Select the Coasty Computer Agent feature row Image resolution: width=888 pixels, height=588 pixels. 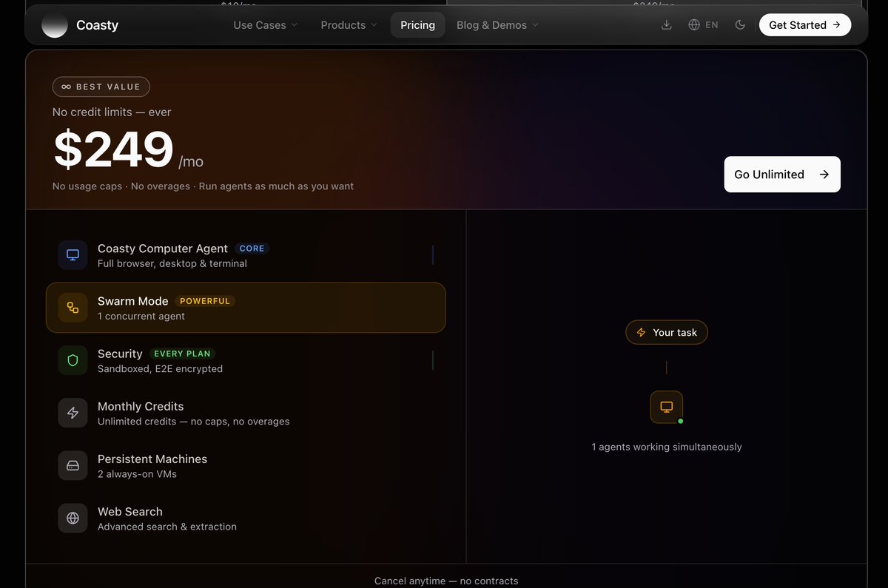point(246,256)
